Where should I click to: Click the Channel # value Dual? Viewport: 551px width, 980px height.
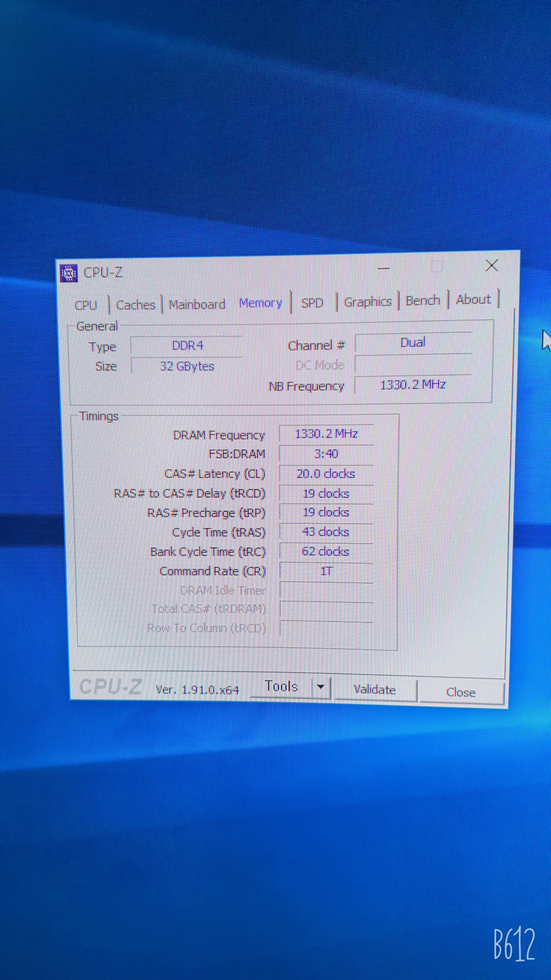413,343
